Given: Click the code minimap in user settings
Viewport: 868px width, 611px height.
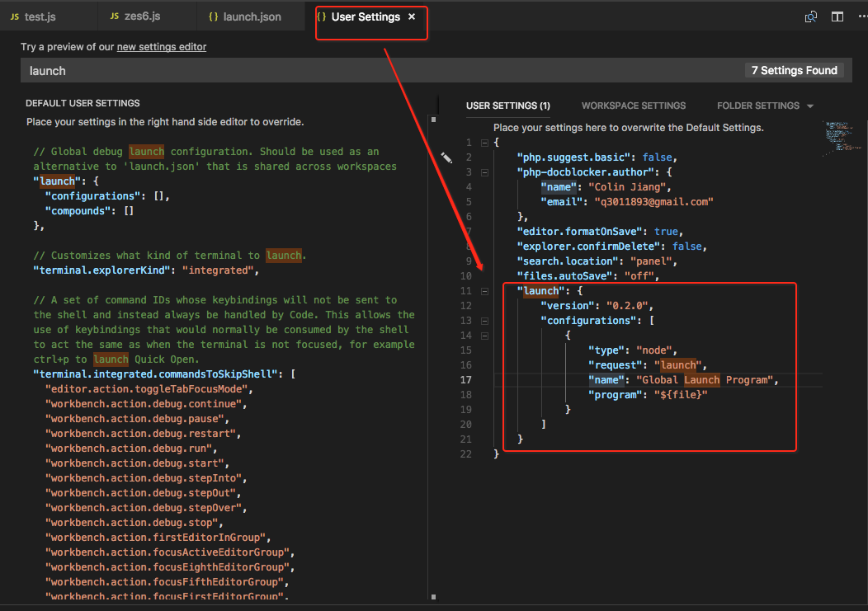Looking at the screenshot, I should click(x=840, y=136).
